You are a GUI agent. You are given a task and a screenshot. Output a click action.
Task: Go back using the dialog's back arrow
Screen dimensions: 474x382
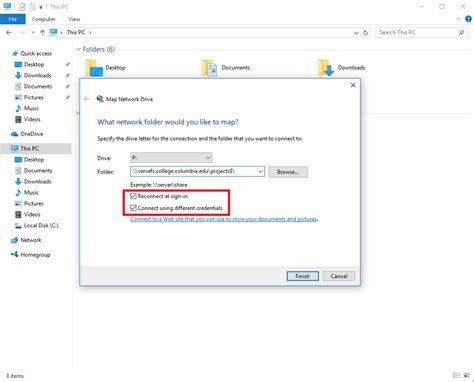pyautogui.click(x=87, y=99)
